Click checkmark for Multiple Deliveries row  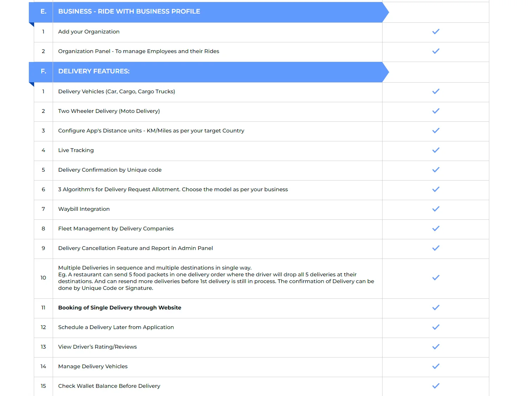(436, 278)
